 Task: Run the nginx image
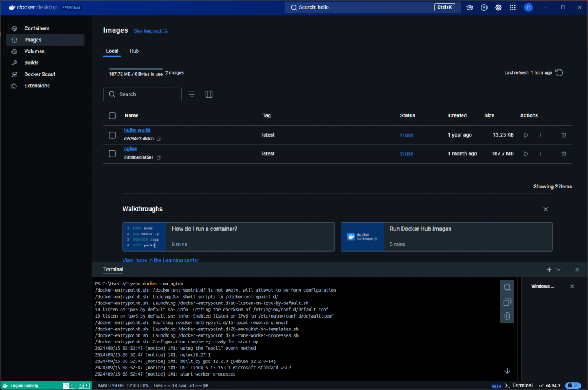(526, 154)
